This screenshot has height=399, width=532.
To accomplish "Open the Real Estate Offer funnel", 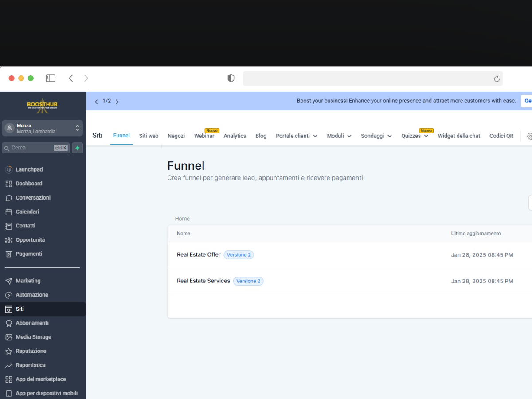I will tap(199, 255).
